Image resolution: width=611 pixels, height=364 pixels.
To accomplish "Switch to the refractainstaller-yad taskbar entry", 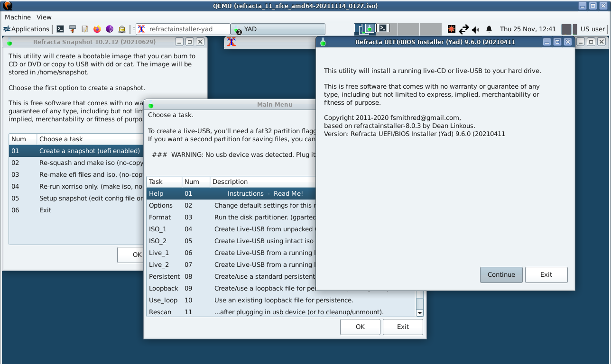I will (x=183, y=29).
